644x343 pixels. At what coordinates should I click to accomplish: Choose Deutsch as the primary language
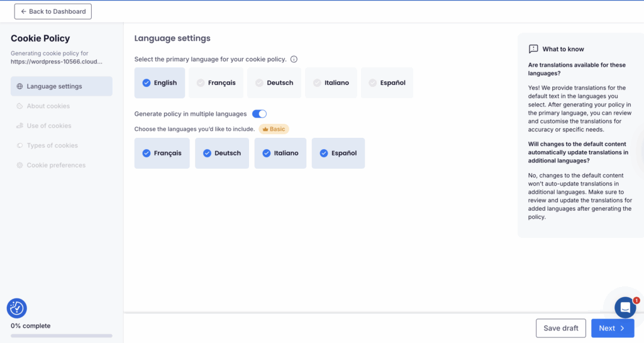[274, 82]
